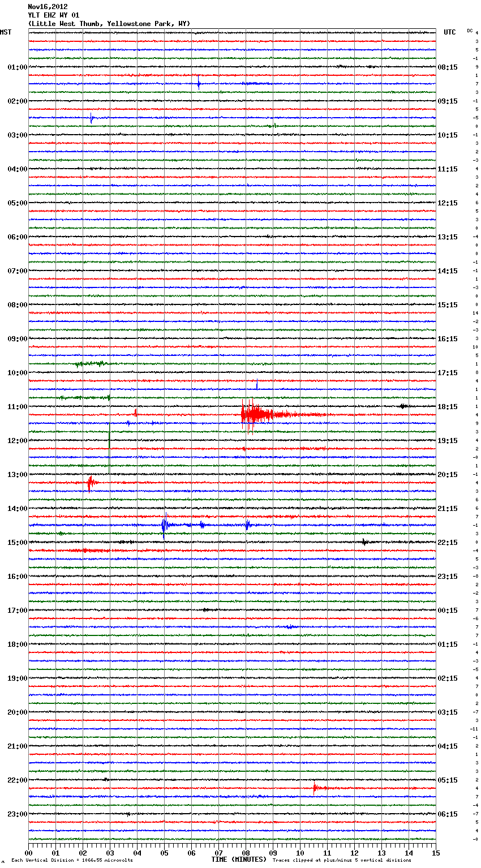Select the 11:00 MST time label
This screenshot has height=868, width=481.
point(18,407)
